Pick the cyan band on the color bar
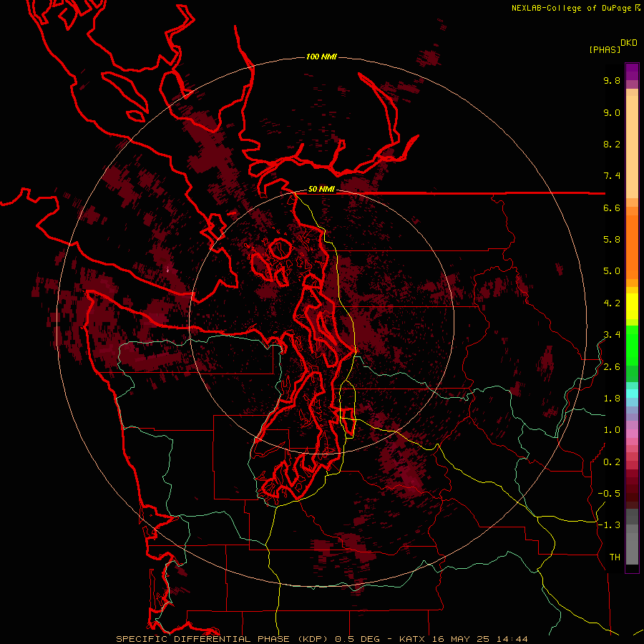This screenshot has height=644, width=644. point(632,394)
